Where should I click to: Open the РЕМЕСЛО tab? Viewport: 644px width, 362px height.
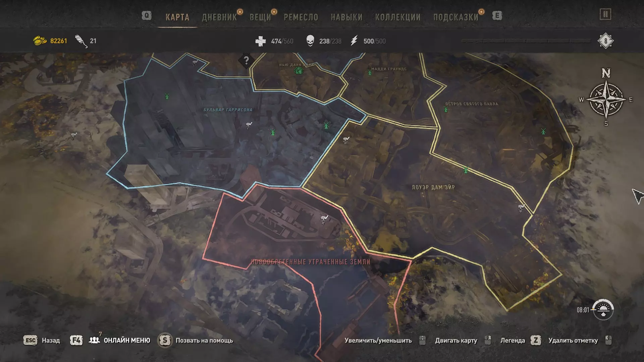[x=301, y=17]
